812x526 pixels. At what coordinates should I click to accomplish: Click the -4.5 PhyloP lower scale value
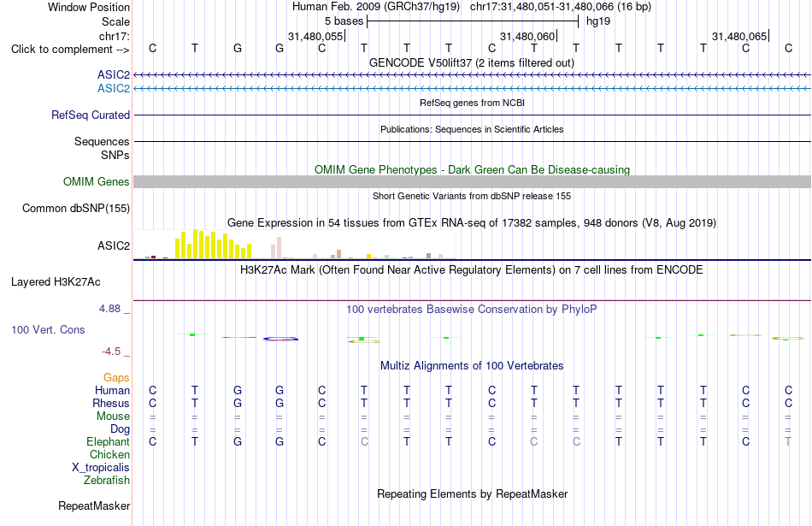111,352
